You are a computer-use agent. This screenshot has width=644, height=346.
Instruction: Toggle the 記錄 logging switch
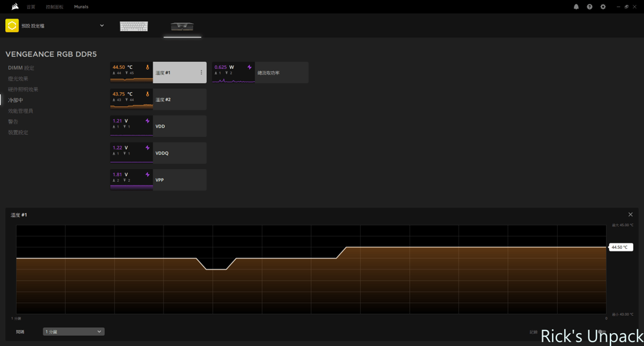tap(602, 332)
